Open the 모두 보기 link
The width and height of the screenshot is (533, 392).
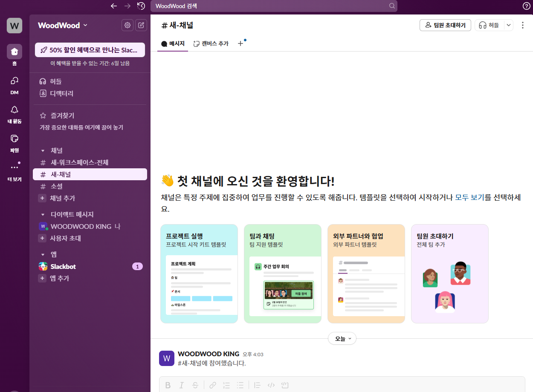tap(469, 198)
